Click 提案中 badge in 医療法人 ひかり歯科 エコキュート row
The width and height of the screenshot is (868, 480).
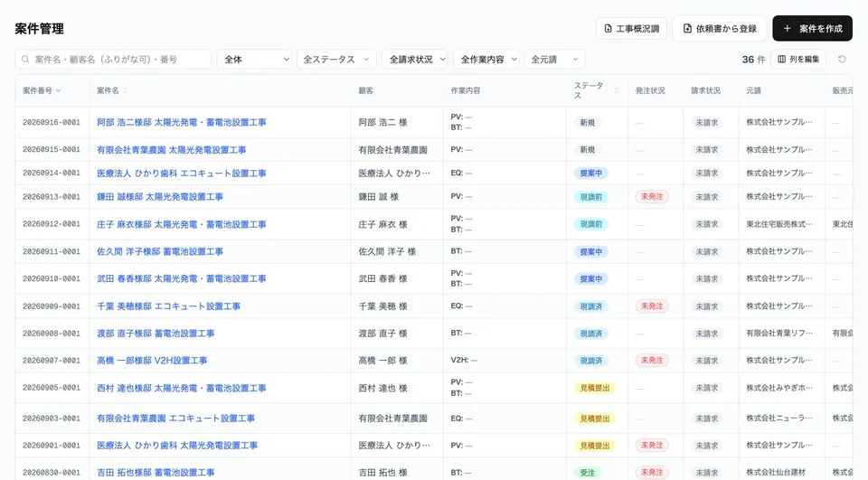[591, 174]
